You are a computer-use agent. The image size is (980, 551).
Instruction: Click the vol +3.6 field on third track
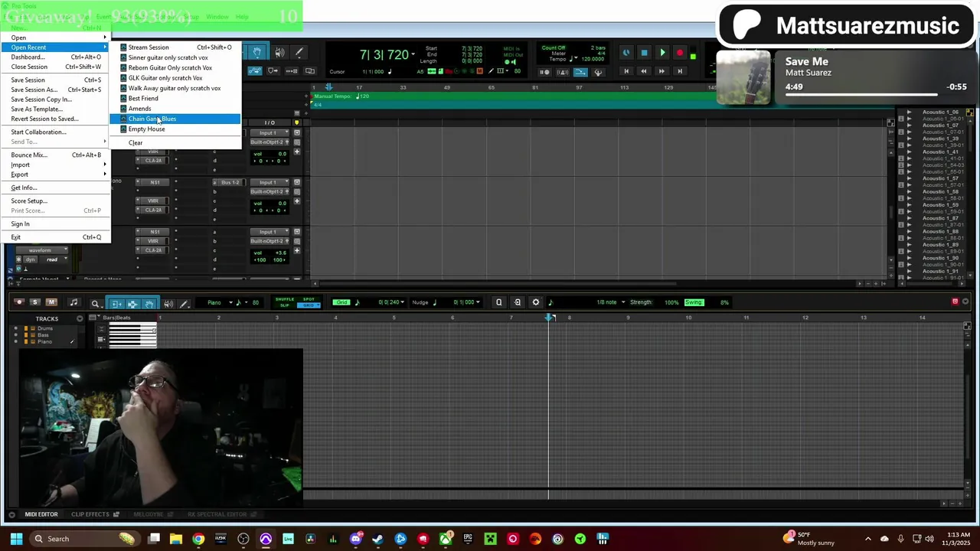click(269, 253)
